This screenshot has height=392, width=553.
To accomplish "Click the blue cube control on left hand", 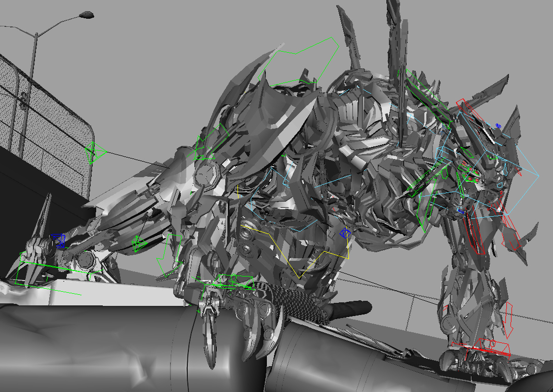I will click(59, 240).
